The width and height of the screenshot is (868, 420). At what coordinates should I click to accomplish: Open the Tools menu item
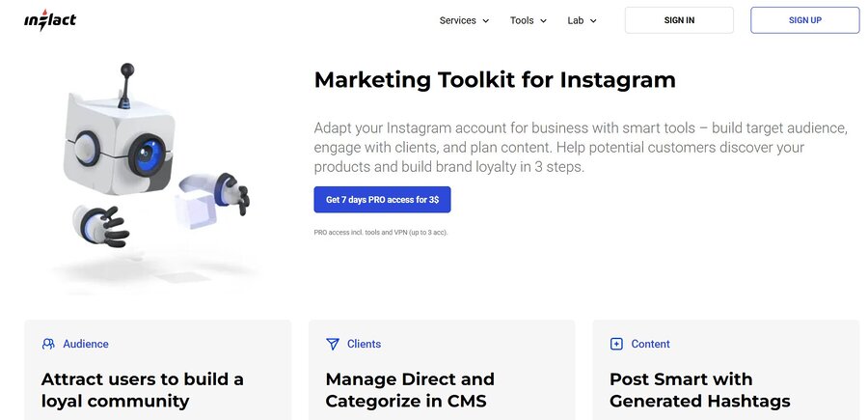click(x=522, y=20)
